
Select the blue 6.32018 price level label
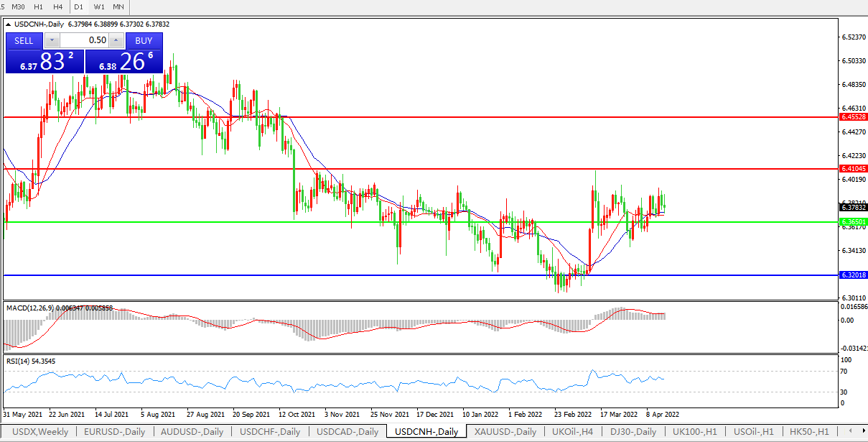click(x=854, y=275)
